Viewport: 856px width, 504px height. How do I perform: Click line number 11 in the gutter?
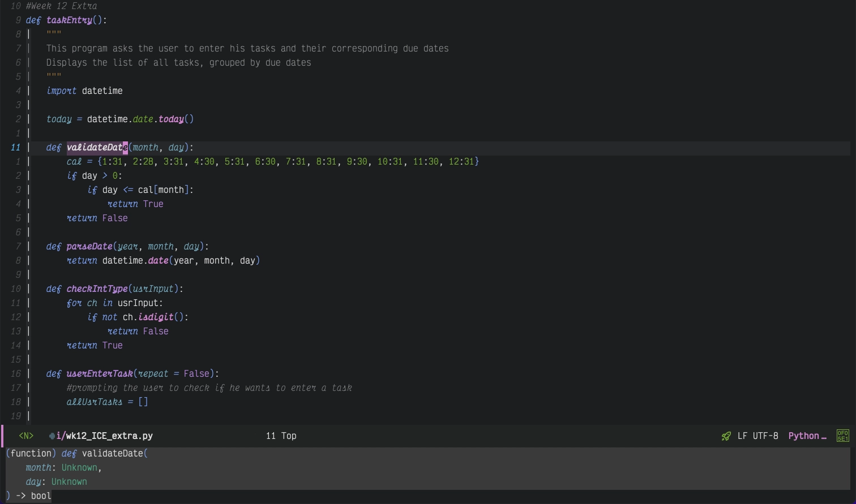[x=15, y=147]
